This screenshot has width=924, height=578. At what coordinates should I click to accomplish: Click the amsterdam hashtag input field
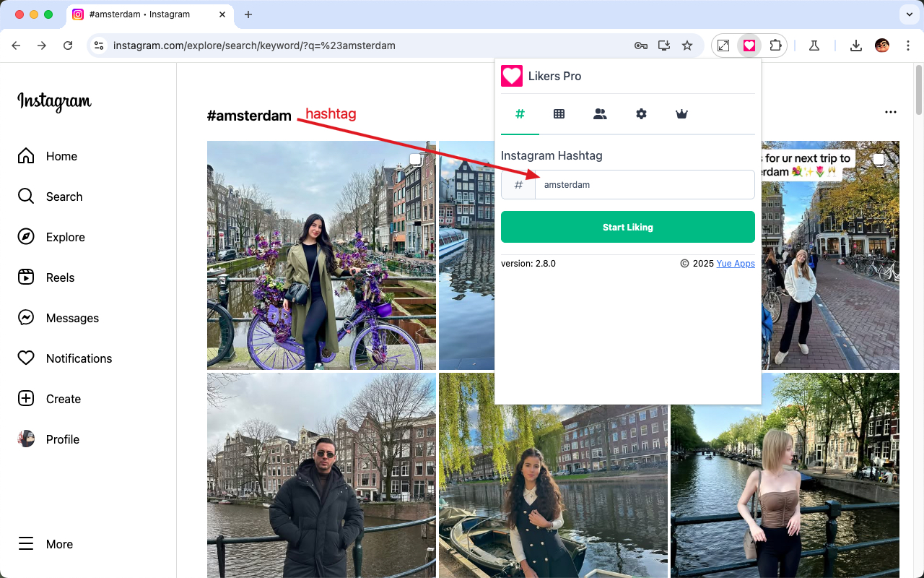point(642,184)
